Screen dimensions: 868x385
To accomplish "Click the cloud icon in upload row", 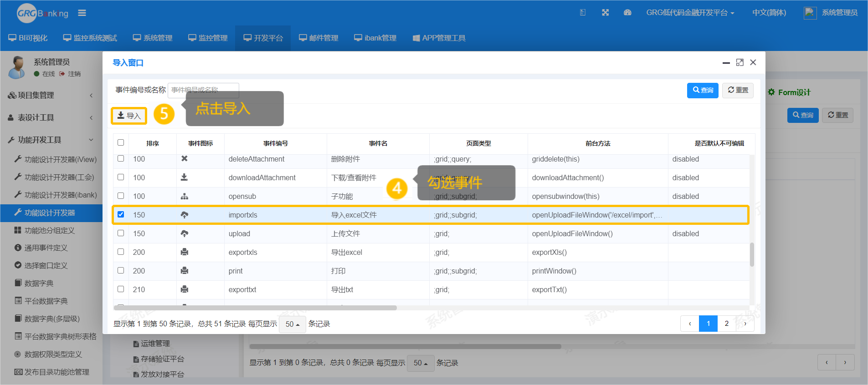I will coord(185,233).
